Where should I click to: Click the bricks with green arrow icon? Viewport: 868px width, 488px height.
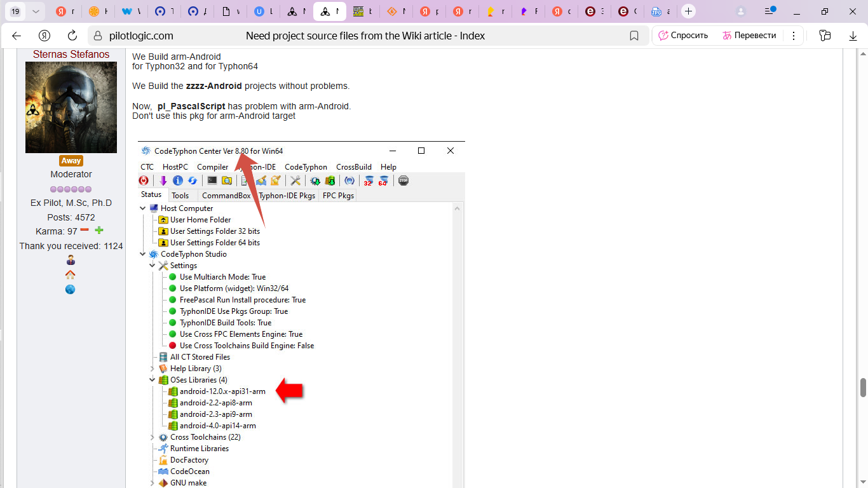(330, 181)
